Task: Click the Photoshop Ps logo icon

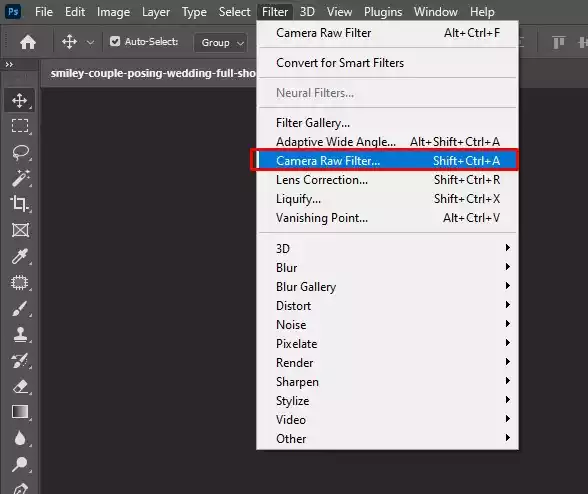Action: tap(13, 12)
